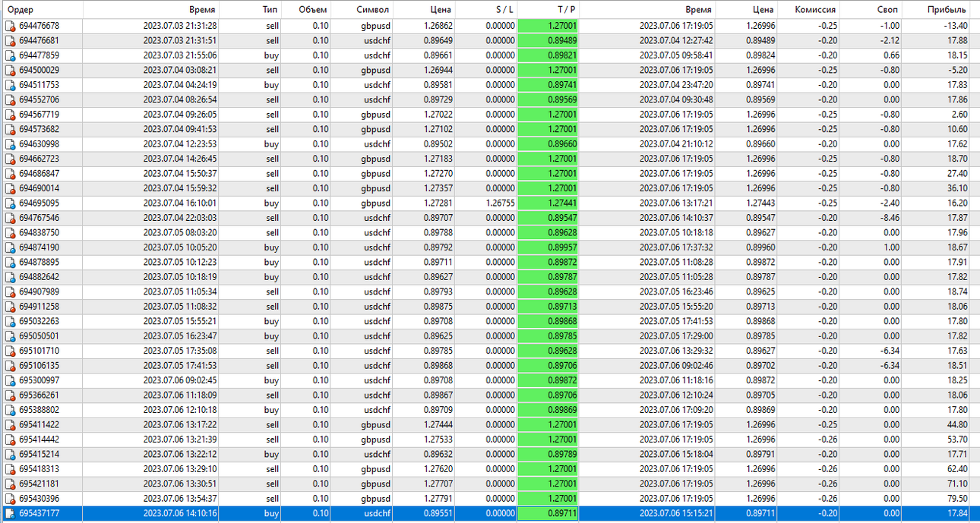Image resolution: width=980 pixels, height=523 pixels.
Task: Click the order icon for 694662723
Action: [10, 159]
